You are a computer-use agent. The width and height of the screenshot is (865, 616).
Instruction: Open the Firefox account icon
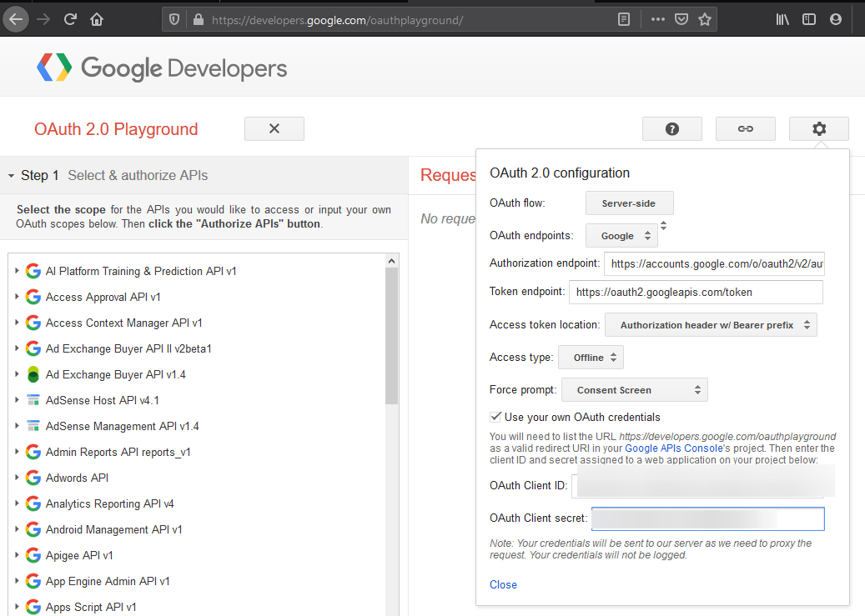coord(836,20)
